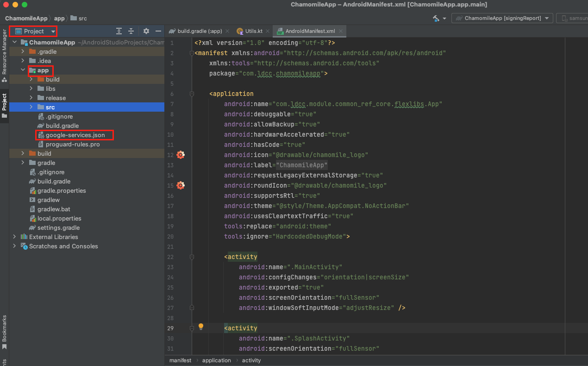Click the gutter icon on line 12
This screenshot has height=366, width=588.
click(181, 155)
